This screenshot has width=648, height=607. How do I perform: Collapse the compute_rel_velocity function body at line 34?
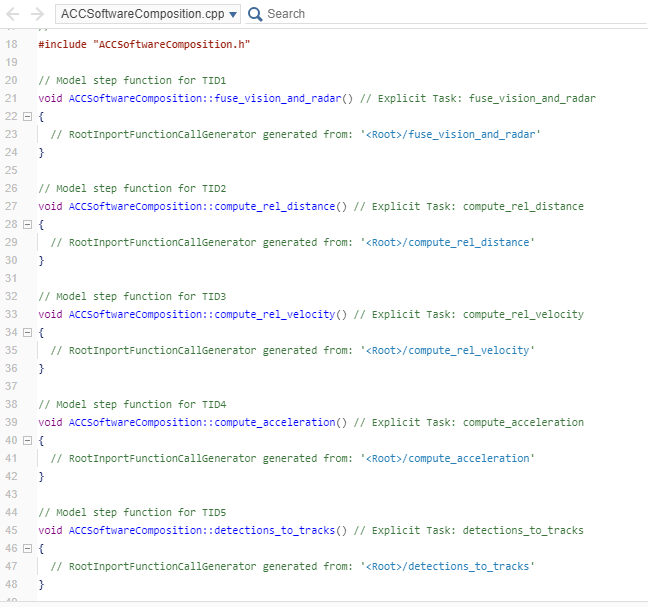[x=27, y=333]
